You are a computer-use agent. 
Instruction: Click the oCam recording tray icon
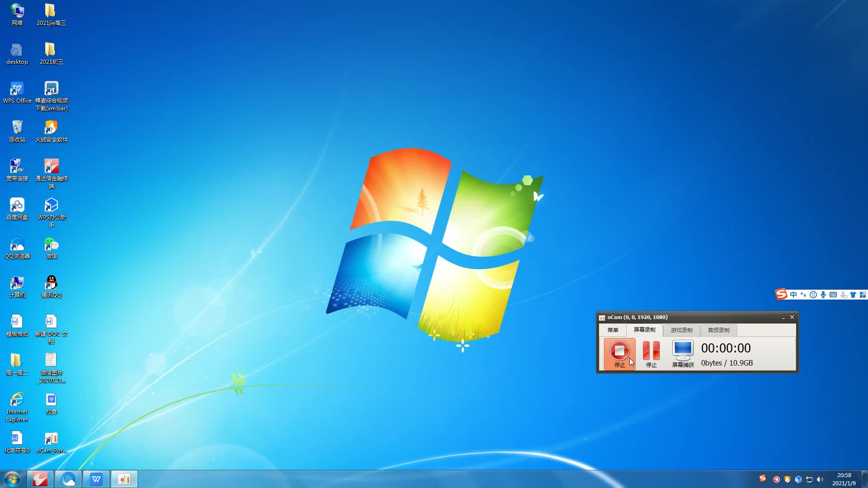[x=777, y=479]
